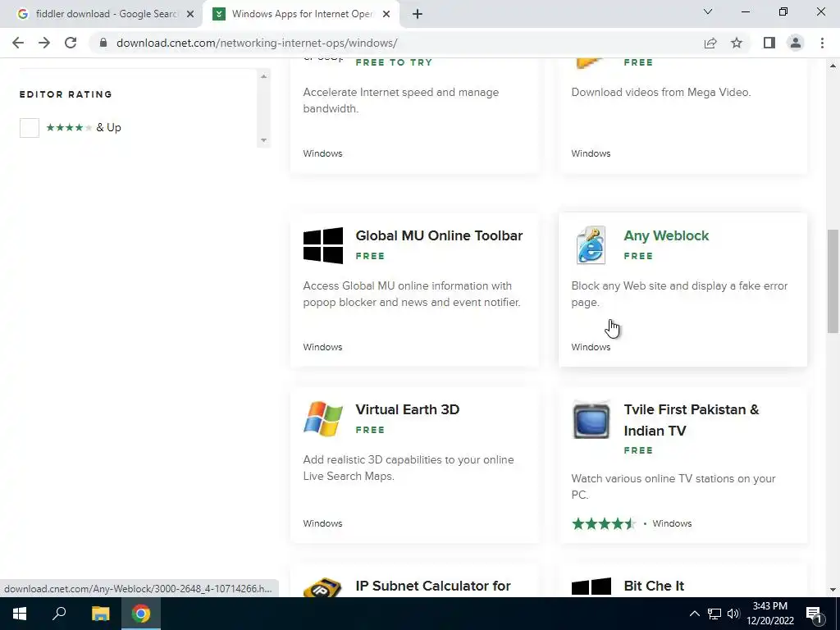Open Tvile First Pakistan & Indian TV listing
This screenshot has height=630, width=840.
pos(691,420)
